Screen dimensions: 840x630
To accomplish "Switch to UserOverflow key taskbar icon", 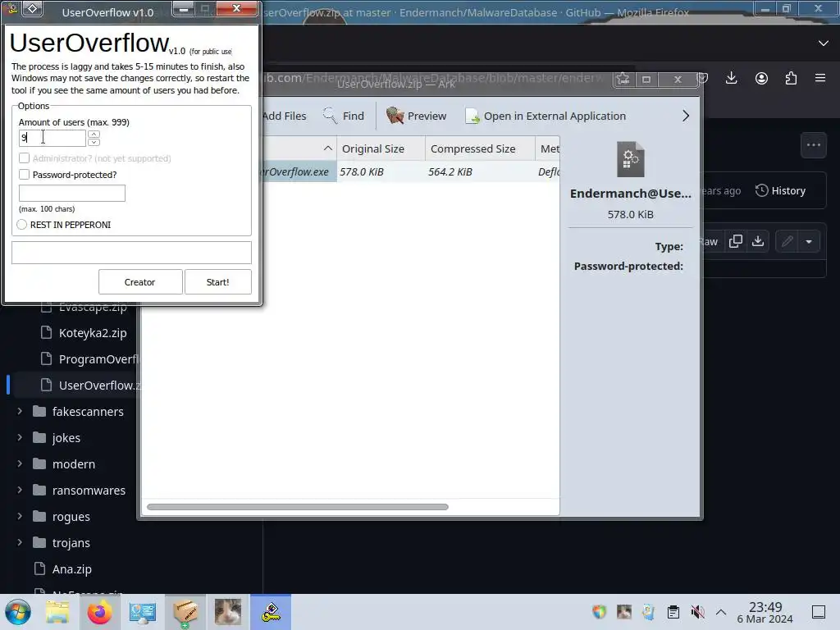I will (x=271, y=612).
